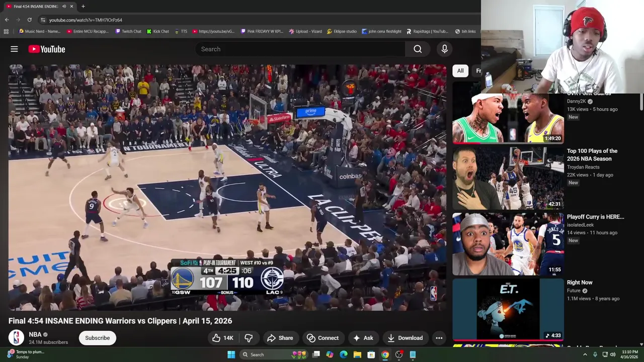Open the Danny2K 1:49:20 video thumbnail
This screenshot has width=644, height=362.
pos(508,119)
